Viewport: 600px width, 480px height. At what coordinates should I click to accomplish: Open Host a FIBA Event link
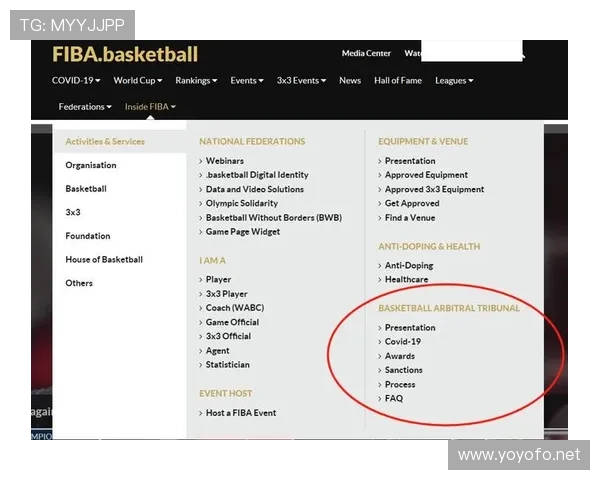point(241,413)
